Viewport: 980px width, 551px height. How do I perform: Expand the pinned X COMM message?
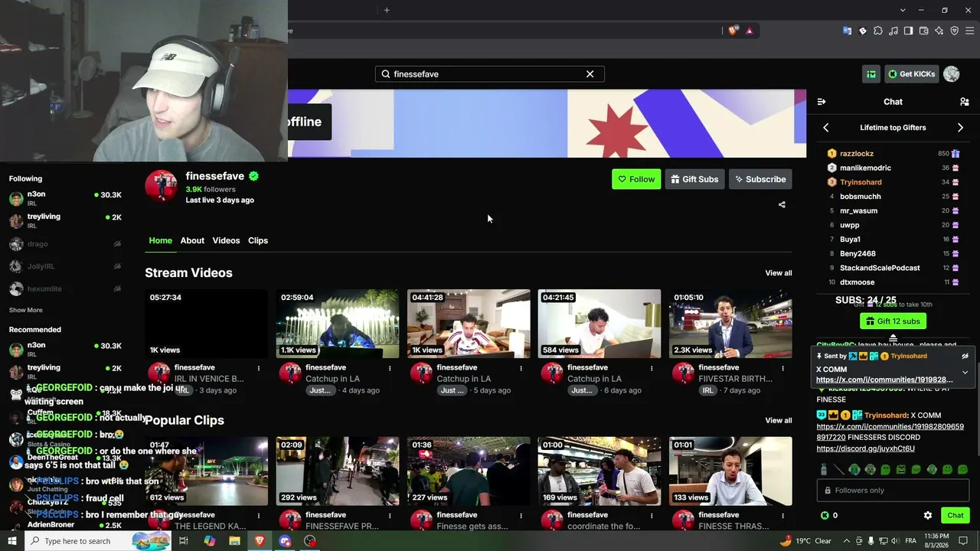[965, 373]
